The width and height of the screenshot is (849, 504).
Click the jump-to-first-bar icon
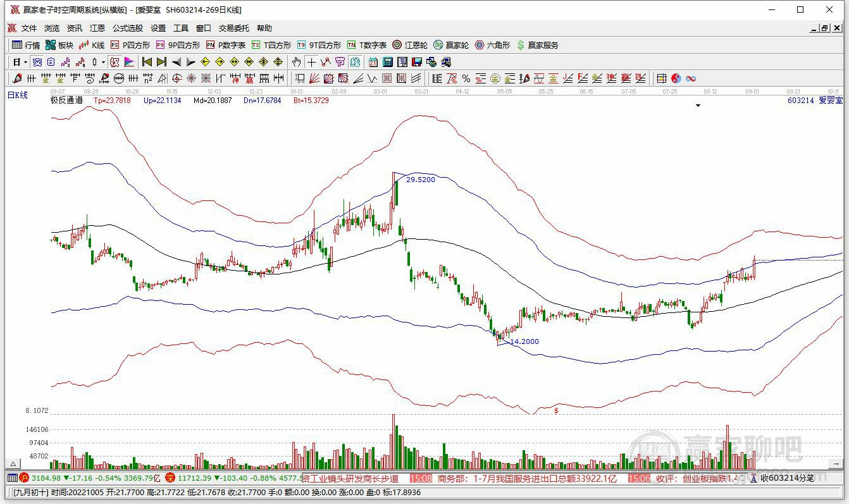[x=147, y=62]
